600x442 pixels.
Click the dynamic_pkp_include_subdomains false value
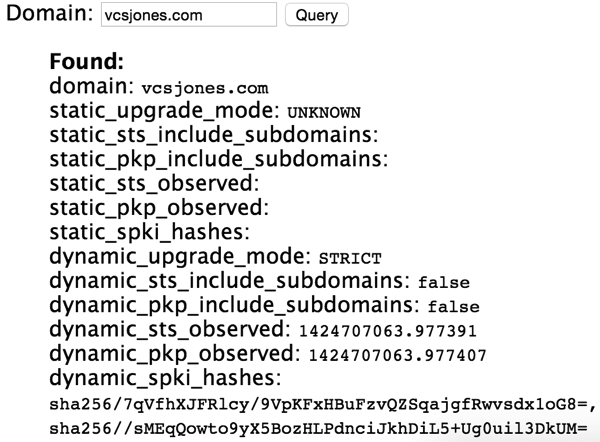pyautogui.click(x=453, y=307)
